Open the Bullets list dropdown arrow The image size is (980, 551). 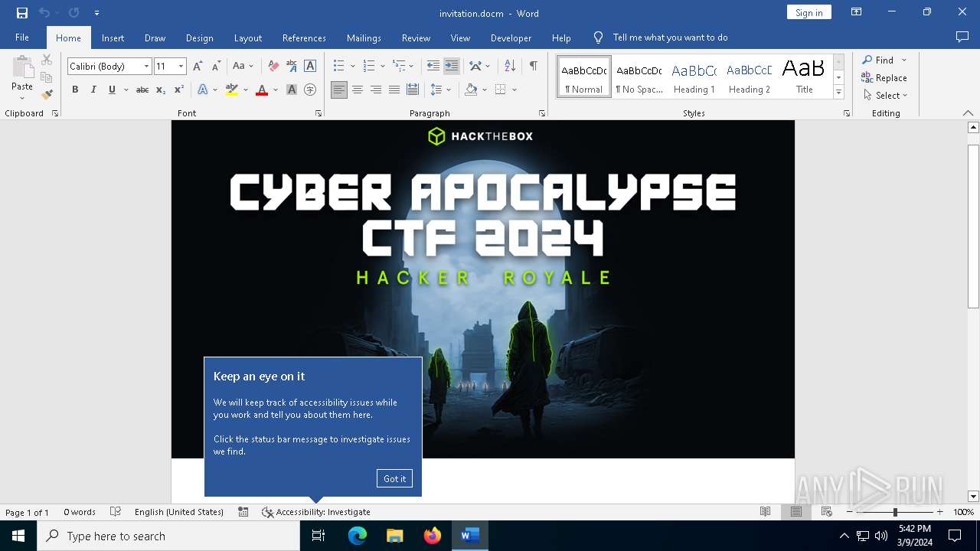(352, 67)
